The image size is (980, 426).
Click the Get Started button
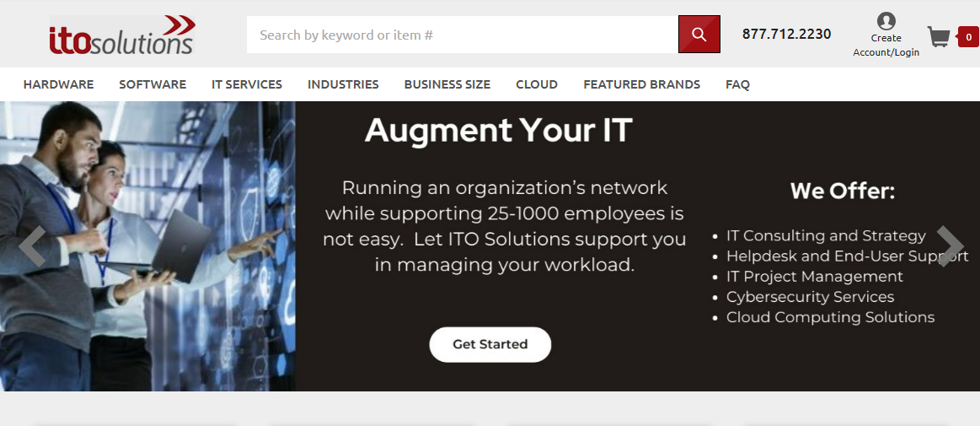pyautogui.click(x=490, y=344)
